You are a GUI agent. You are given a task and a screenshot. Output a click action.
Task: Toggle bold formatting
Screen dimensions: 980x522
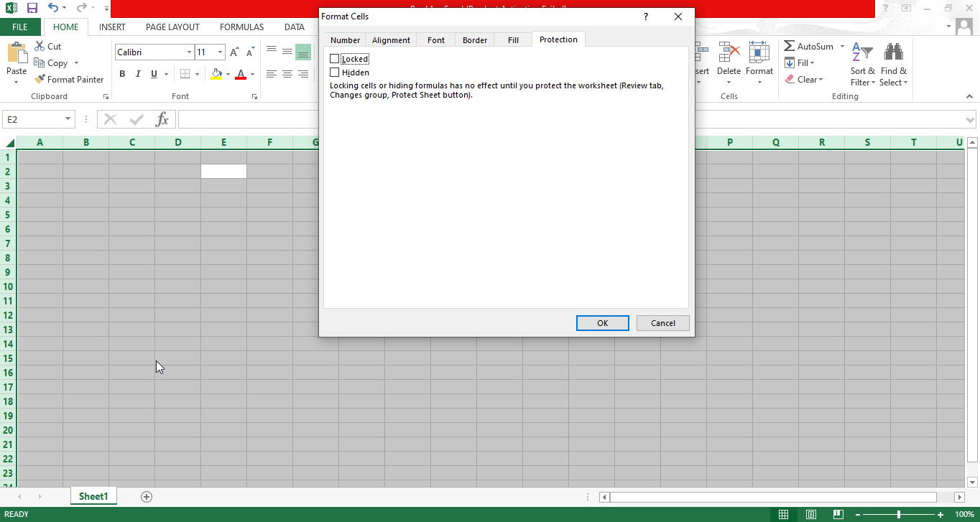pyautogui.click(x=122, y=74)
